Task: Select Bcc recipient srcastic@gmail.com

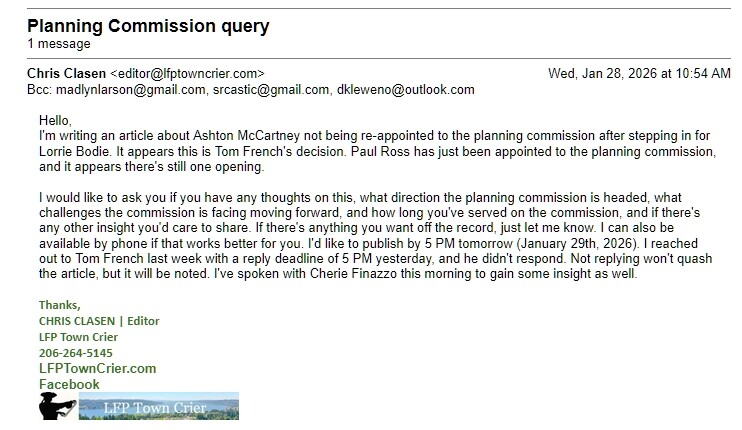Action: [x=270, y=89]
